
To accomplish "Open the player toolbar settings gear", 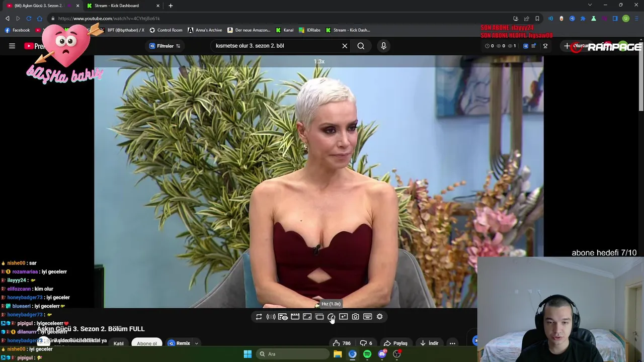I will tap(379, 317).
